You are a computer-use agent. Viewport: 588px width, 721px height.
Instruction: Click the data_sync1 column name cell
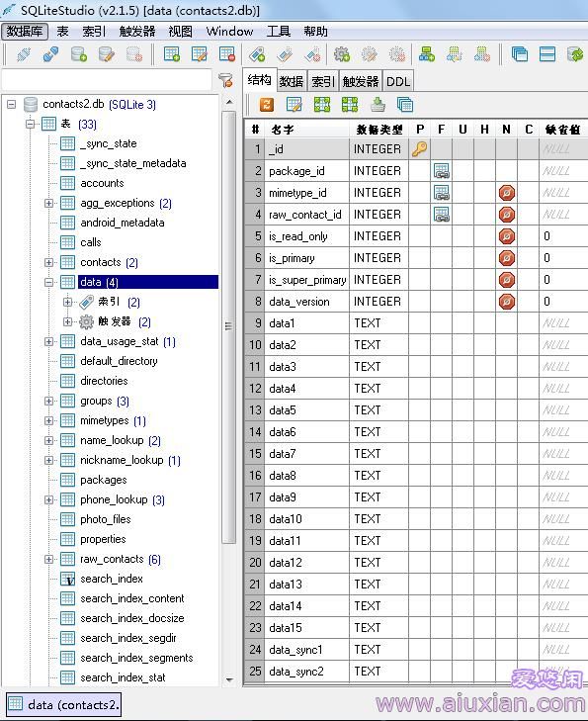point(307,650)
